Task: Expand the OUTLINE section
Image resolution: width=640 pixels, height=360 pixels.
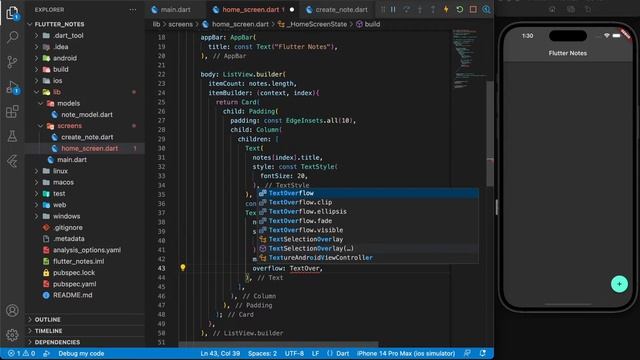Action: 47,320
